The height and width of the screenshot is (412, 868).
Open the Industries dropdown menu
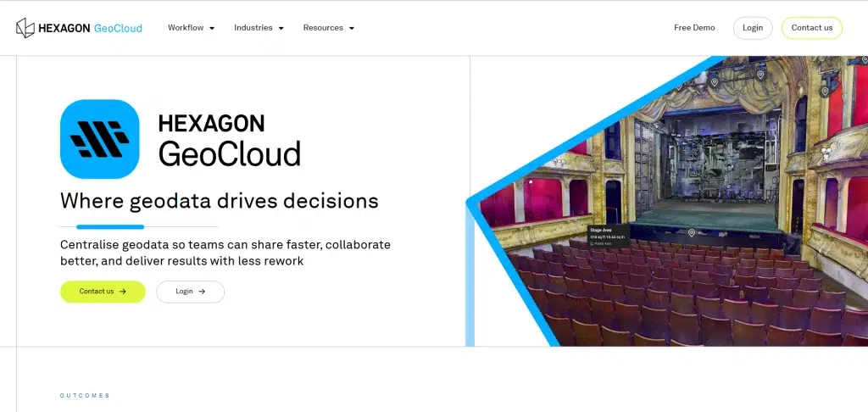pyautogui.click(x=259, y=28)
